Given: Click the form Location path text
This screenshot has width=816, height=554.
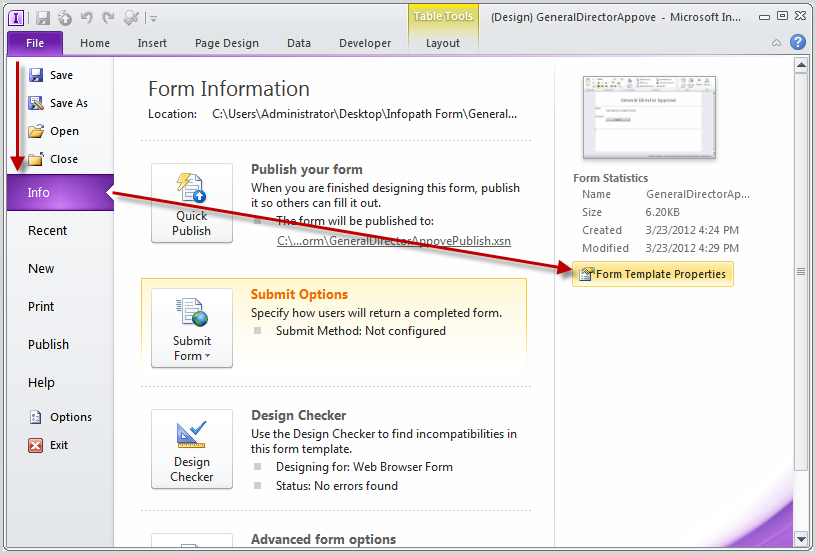Looking at the screenshot, I should [364, 114].
